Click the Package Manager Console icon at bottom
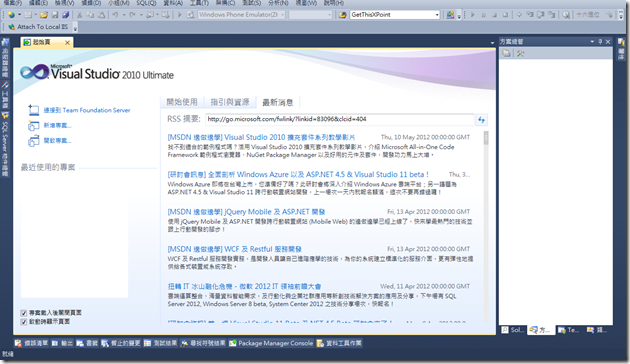The image size is (630, 364). 233,343
